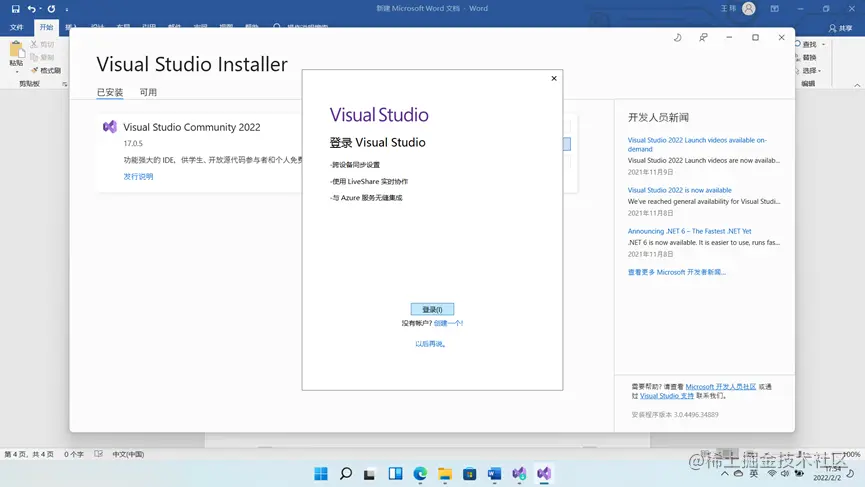The width and height of the screenshot is (865, 487).
Task: Open File Explorer from the taskbar
Action: [445, 473]
